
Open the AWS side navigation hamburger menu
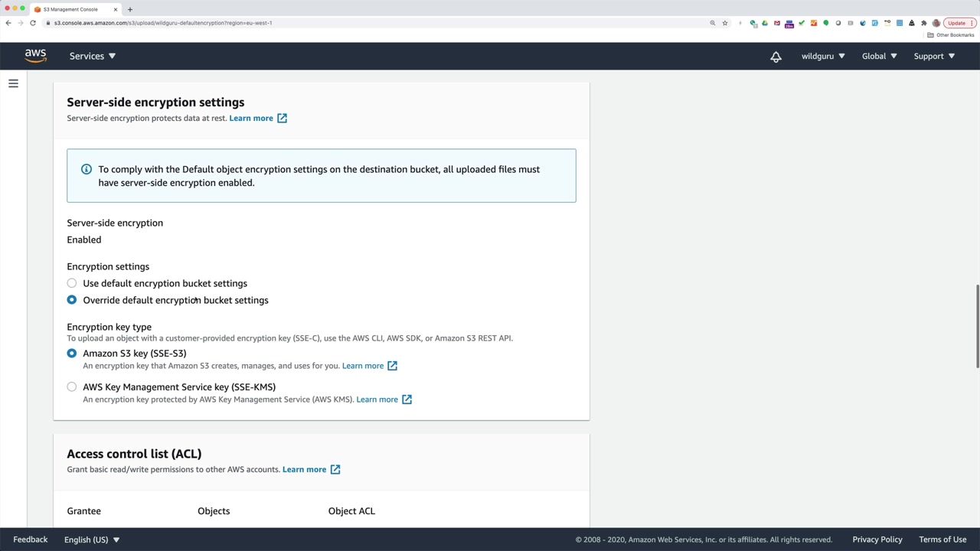pos(13,83)
